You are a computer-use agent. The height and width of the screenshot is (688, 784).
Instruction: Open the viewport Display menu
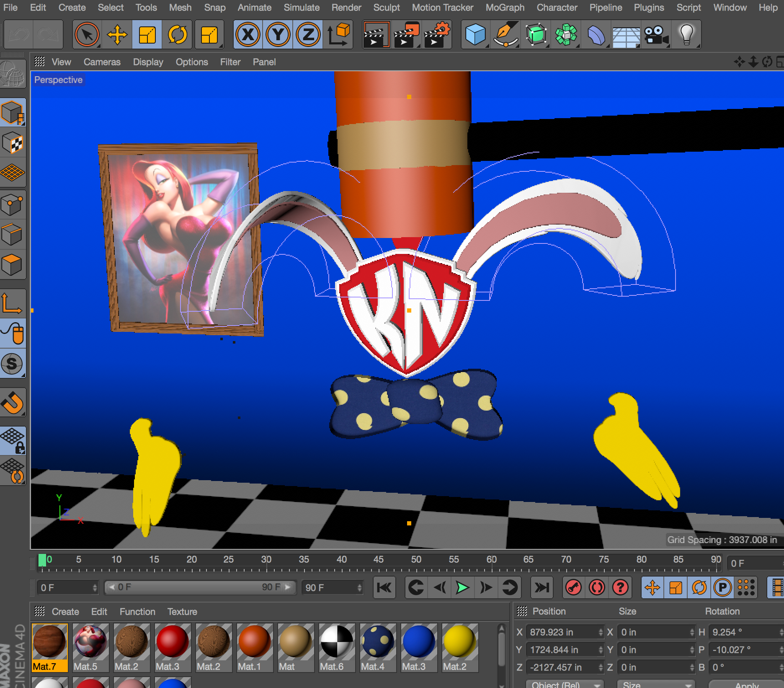(148, 62)
